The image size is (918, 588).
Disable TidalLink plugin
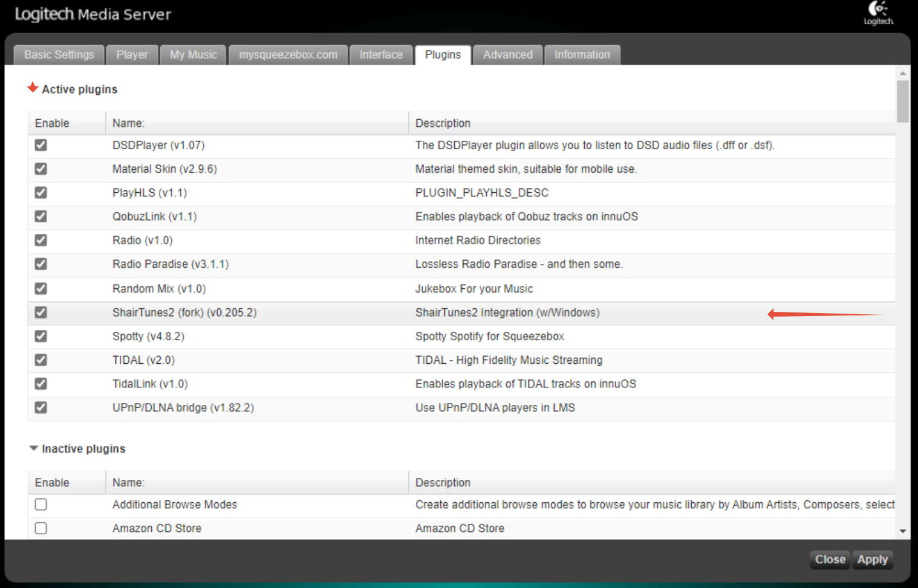point(41,384)
